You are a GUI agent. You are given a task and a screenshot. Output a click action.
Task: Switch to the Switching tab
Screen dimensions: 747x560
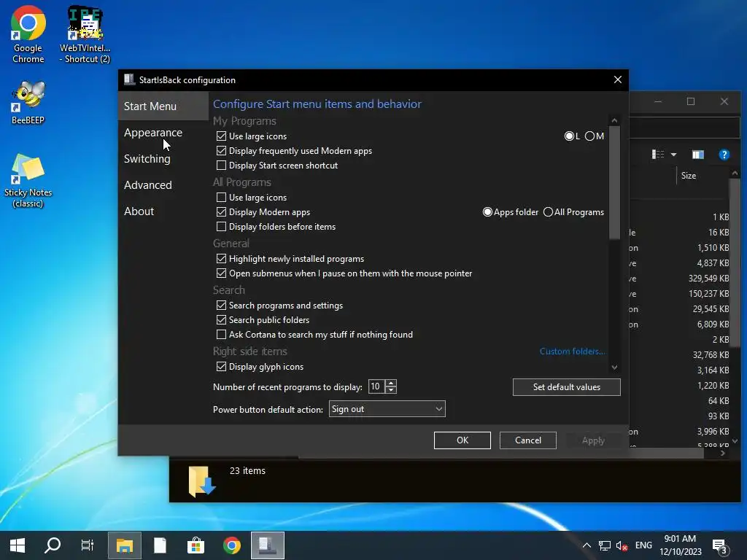pos(147,158)
